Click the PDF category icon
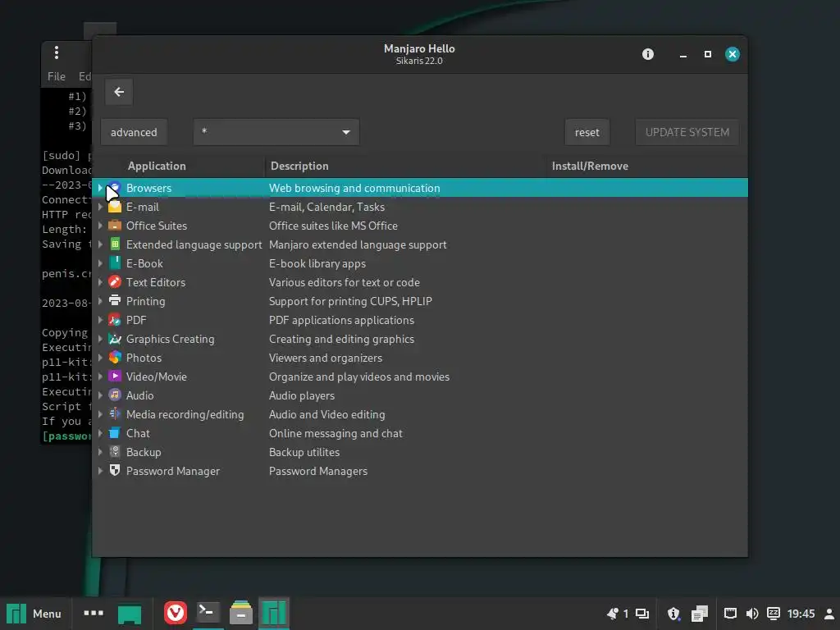The width and height of the screenshot is (840, 630). tap(115, 320)
